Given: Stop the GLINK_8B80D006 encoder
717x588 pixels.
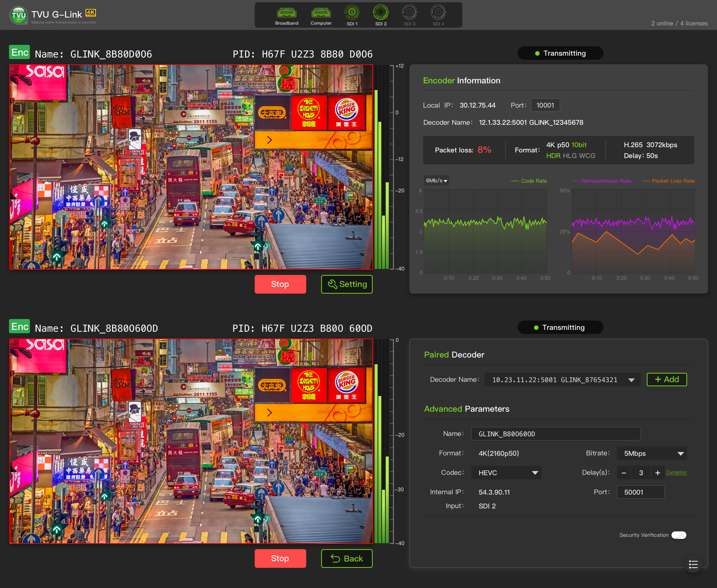Looking at the screenshot, I should click(280, 284).
